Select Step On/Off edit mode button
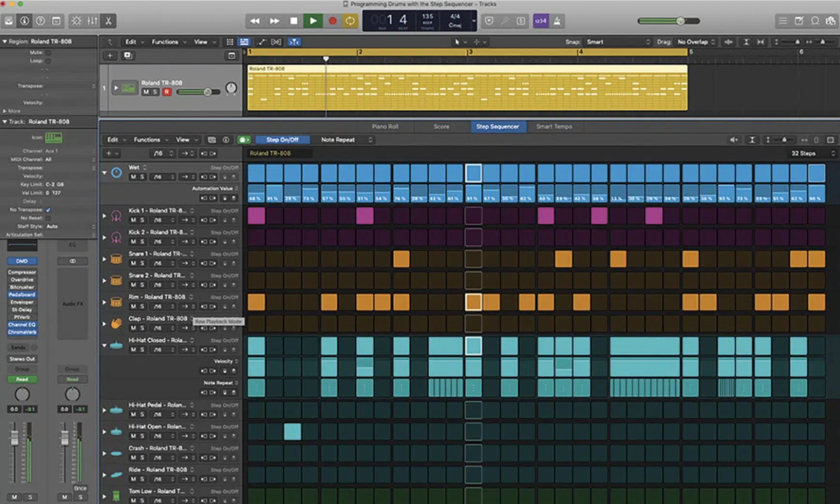 282,140
